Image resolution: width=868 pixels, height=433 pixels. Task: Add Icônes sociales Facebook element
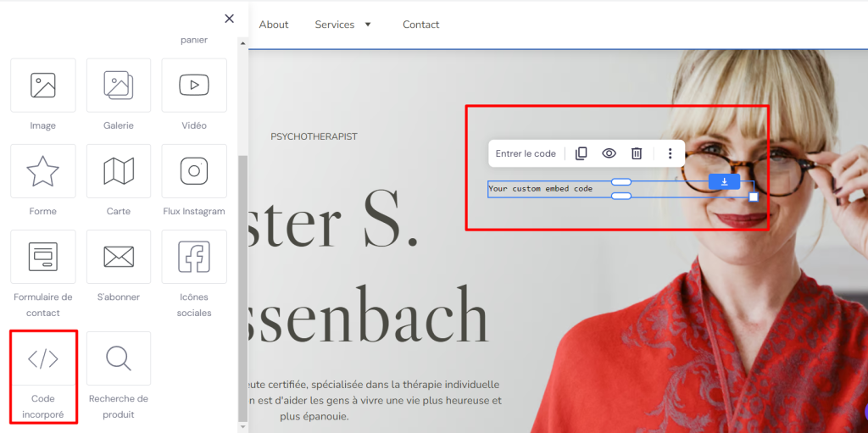pyautogui.click(x=194, y=257)
